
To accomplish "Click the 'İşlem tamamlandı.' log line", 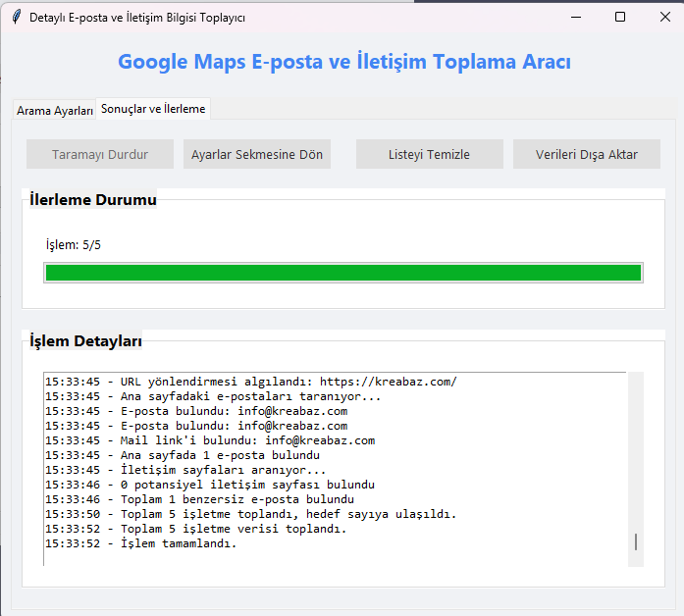I will pyautogui.click(x=141, y=543).
